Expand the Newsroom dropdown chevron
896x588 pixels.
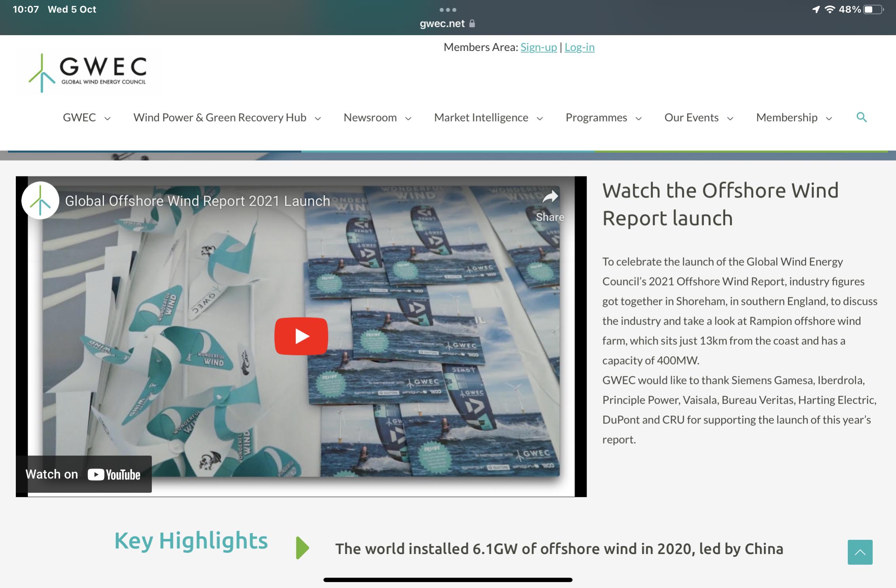coord(408,118)
